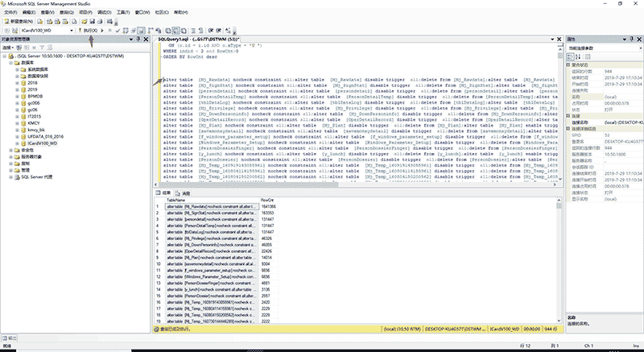Viewport: 644px width, 352px height.
Task: Click the Debug play arrow icon
Action: [x=102, y=31]
